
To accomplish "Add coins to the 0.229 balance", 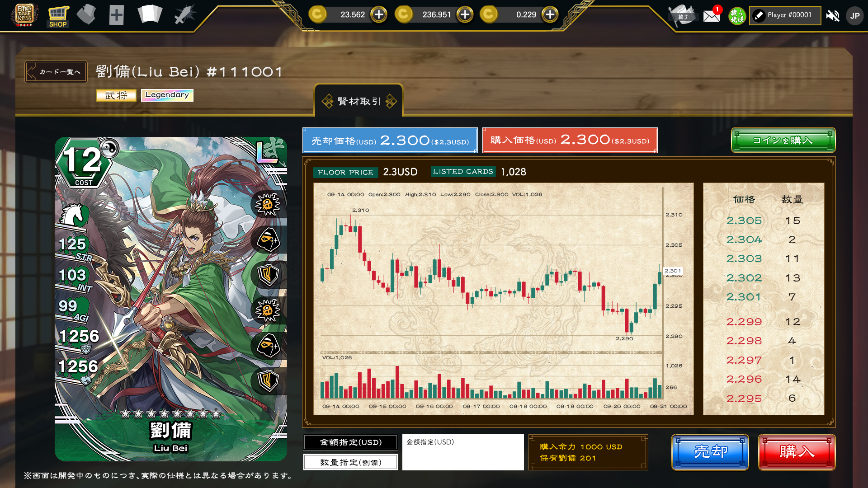I will click(550, 14).
